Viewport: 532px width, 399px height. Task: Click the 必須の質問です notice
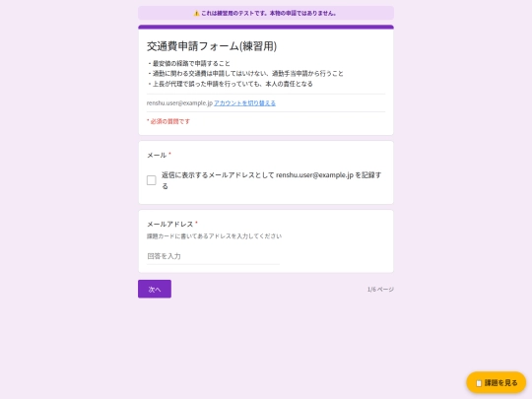coord(168,121)
